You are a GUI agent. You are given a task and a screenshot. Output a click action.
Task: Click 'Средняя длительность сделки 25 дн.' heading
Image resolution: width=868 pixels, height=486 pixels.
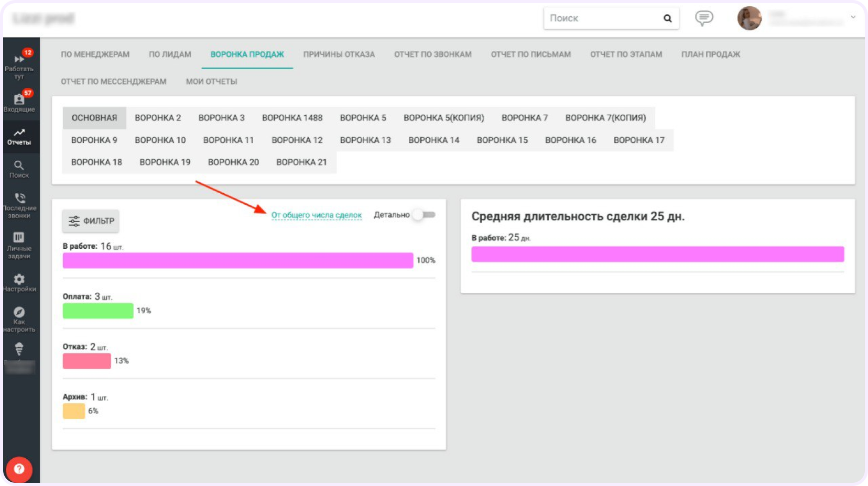578,216
